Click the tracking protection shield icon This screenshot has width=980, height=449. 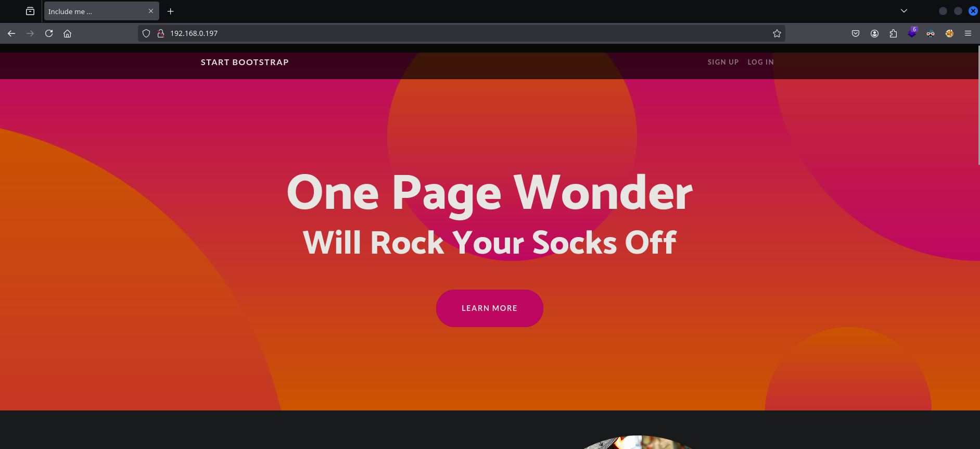[146, 33]
